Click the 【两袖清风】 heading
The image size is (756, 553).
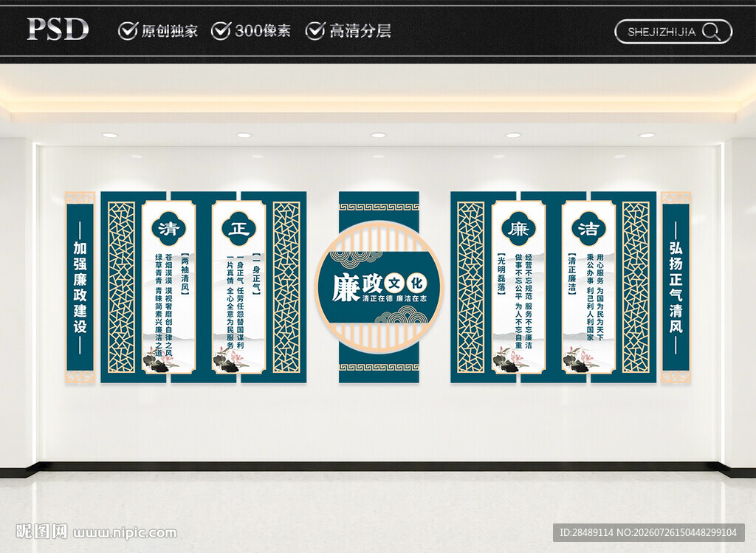click(x=185, y=272)
